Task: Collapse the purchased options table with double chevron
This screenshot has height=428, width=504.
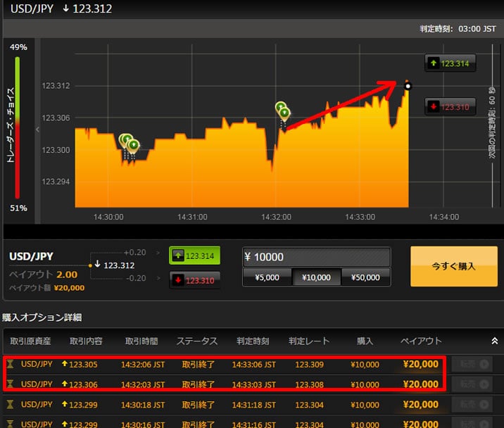Action: (495, 341)
